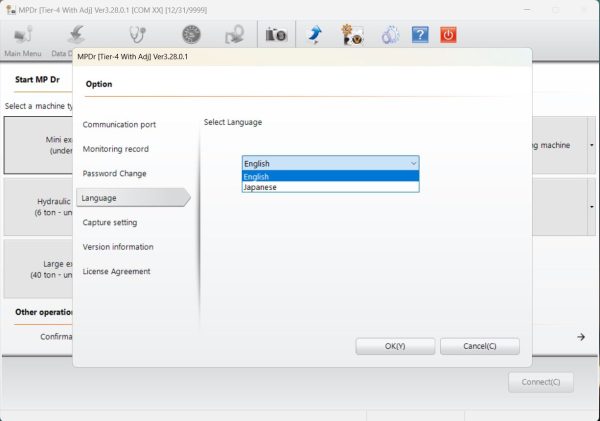The height and width of the screenshot is (421, 600).
Task: Expand arrow beside the 'machine' tile
Action: tap(592, 145)
